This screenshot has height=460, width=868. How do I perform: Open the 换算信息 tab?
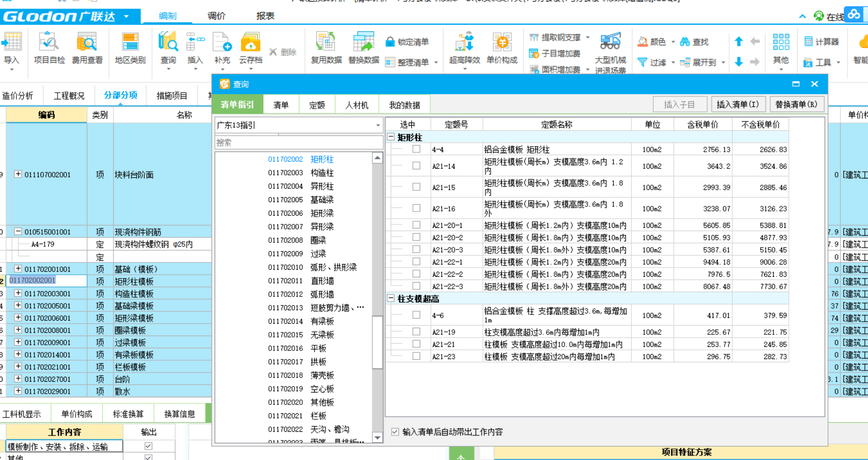179,414
